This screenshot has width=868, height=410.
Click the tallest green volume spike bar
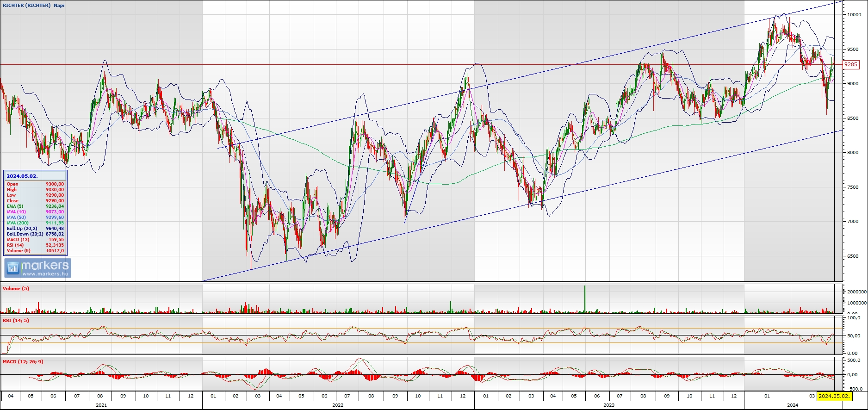coord(585,299)
